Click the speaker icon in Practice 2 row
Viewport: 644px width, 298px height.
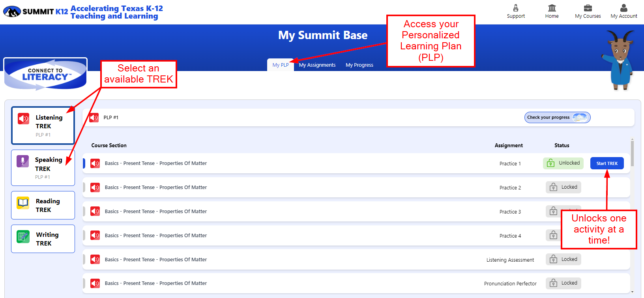coord(95,187)
